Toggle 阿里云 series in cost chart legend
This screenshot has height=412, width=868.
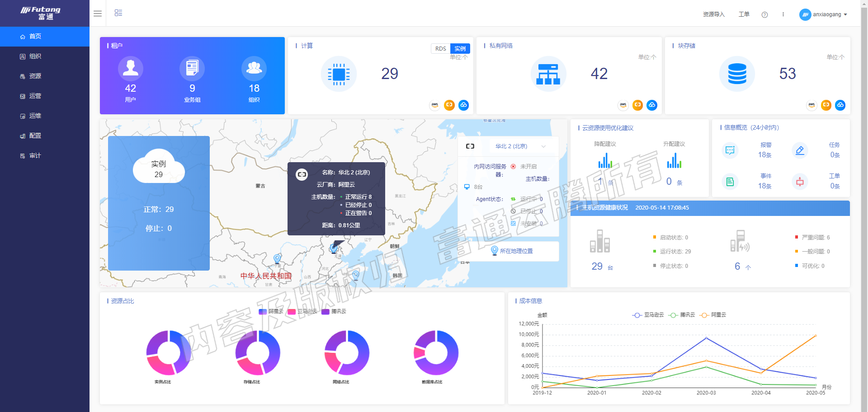click(x=713, y=315)
